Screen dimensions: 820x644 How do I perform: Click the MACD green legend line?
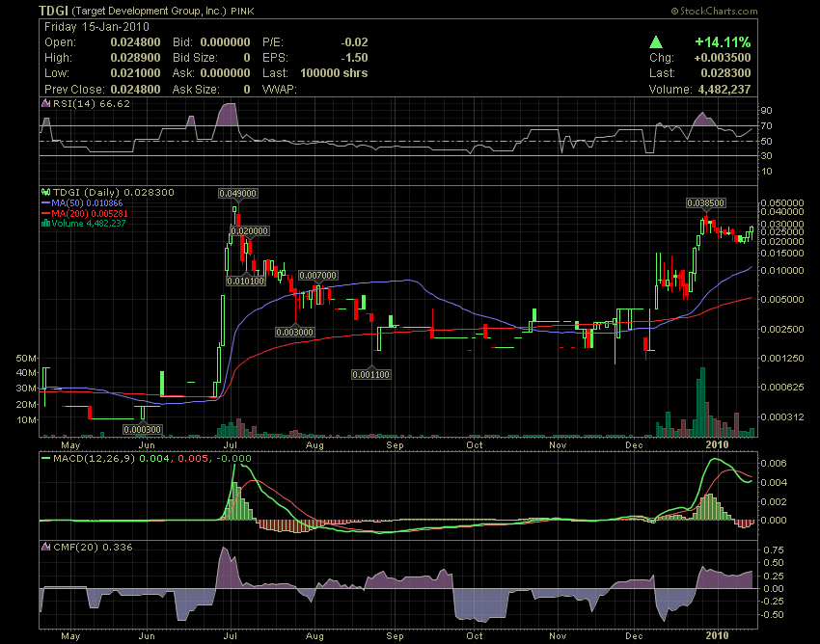click(46, 459)
